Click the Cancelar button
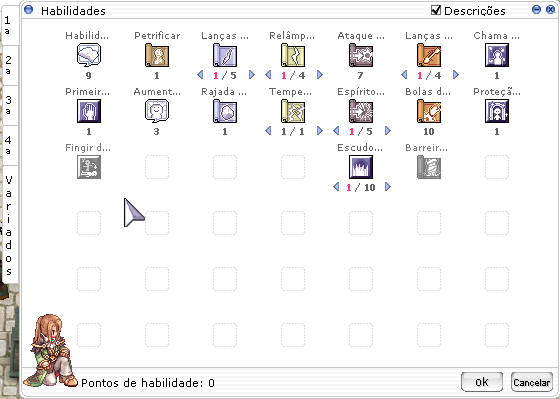 (x=531, y=382)
